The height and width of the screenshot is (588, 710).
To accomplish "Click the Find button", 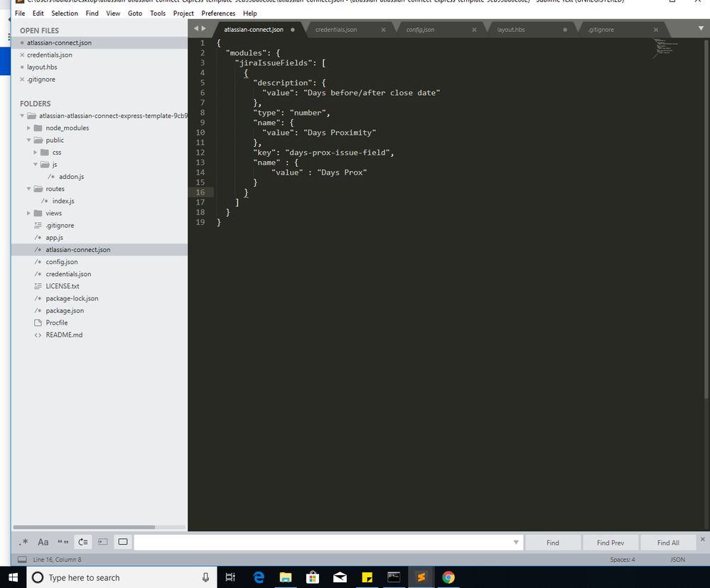I will pyautogui.click(x=552, y=543).
